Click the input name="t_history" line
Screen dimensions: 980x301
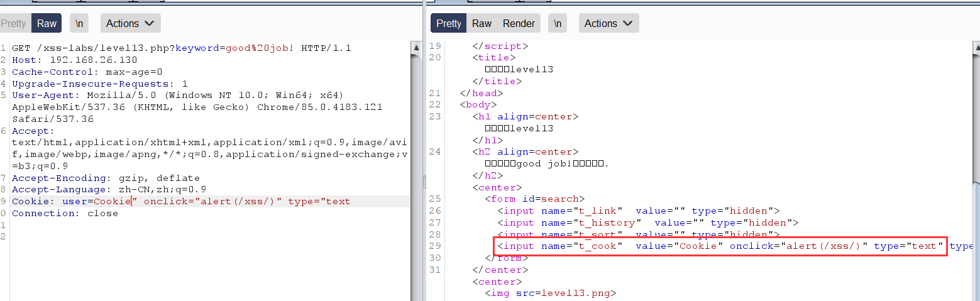click(648, 222)
